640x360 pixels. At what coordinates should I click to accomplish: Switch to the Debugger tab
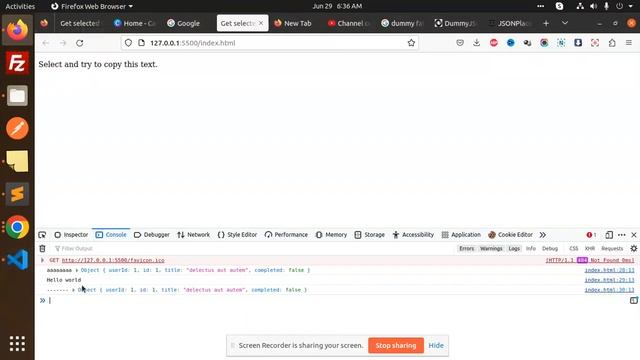click(x=152, y=235)
